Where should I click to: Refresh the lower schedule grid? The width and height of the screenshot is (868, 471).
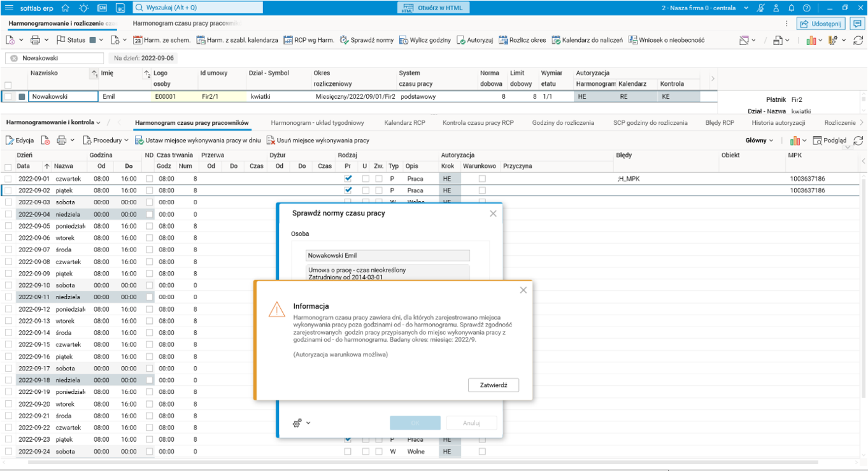(858, 141)
